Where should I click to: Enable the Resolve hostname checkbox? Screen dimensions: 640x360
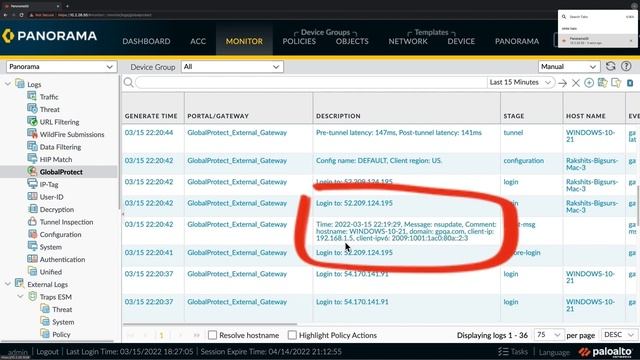[x=212, y=335]
